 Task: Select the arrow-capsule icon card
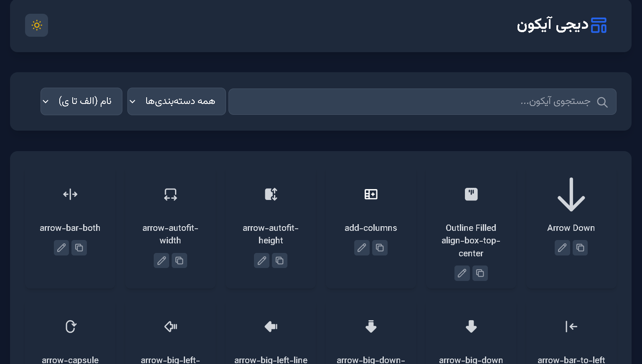click(70, 334)
